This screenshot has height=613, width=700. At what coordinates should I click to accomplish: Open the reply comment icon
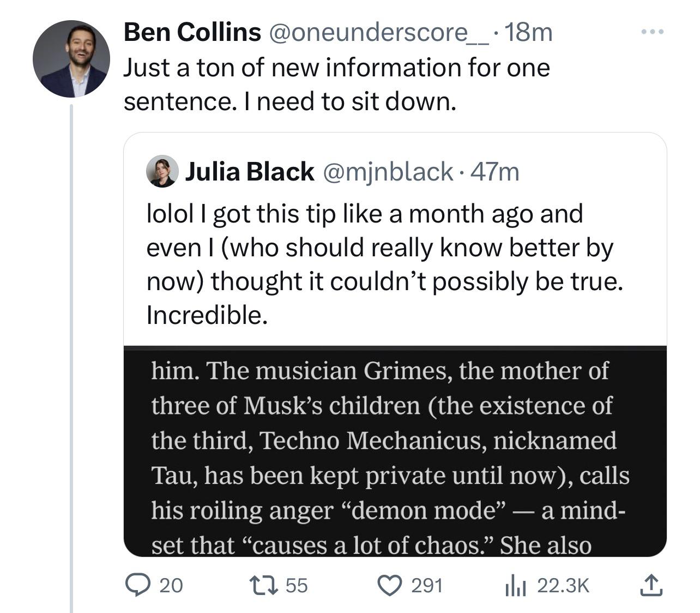(138, 585)
